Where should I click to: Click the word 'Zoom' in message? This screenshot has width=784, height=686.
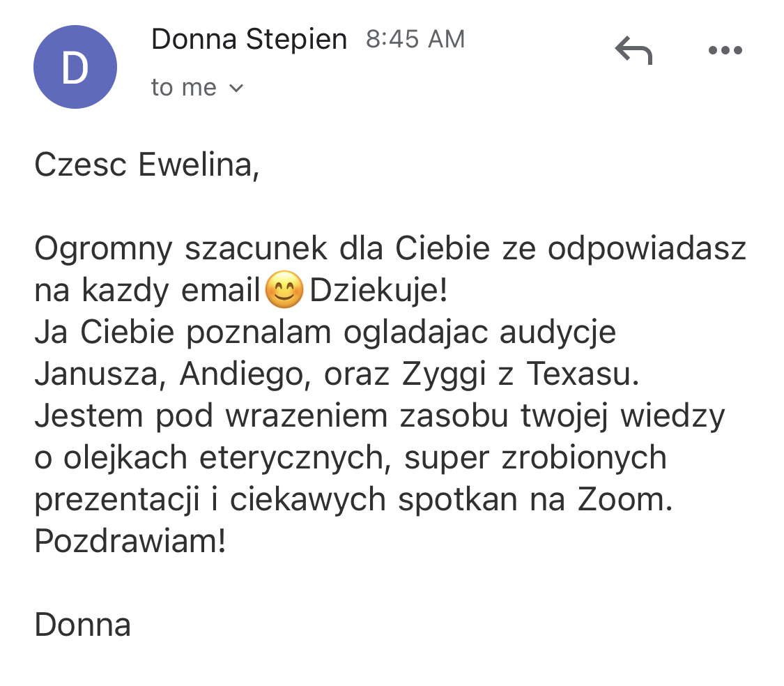[621, 499]
